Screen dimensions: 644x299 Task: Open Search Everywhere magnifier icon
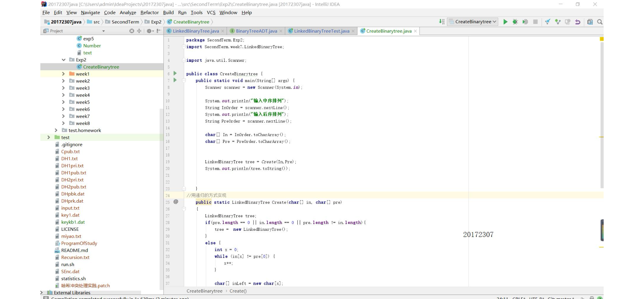coord(600,22)
